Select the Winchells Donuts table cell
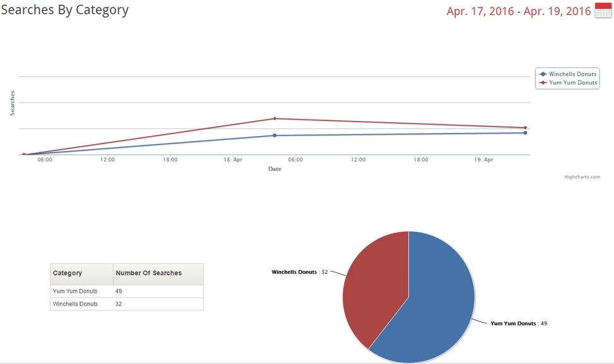The width and height of the screenshot is (614, 364). tap(82, 304)
